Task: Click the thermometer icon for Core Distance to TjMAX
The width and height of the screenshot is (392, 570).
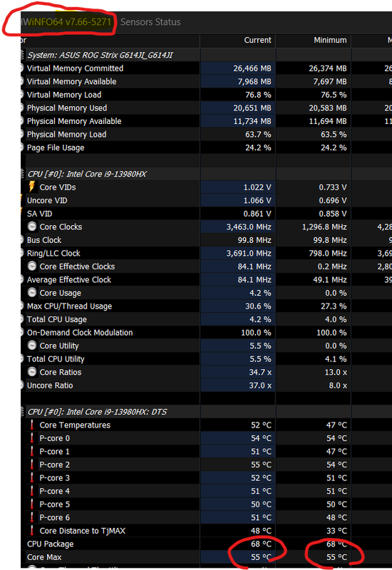Action: (x=31, y=530)
